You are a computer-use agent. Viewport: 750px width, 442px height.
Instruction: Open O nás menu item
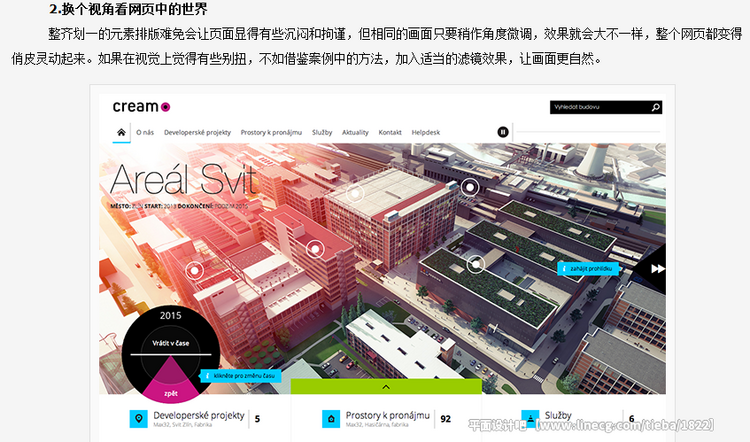[x=145, y=132]
